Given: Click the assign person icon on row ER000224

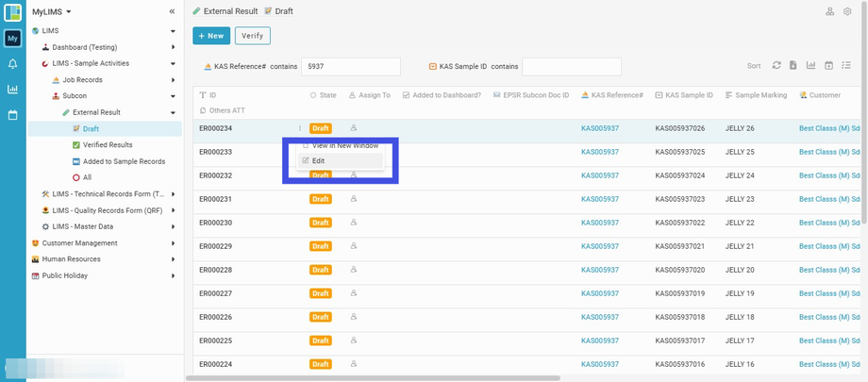Looking at the screenshot, I should point(354,363).
